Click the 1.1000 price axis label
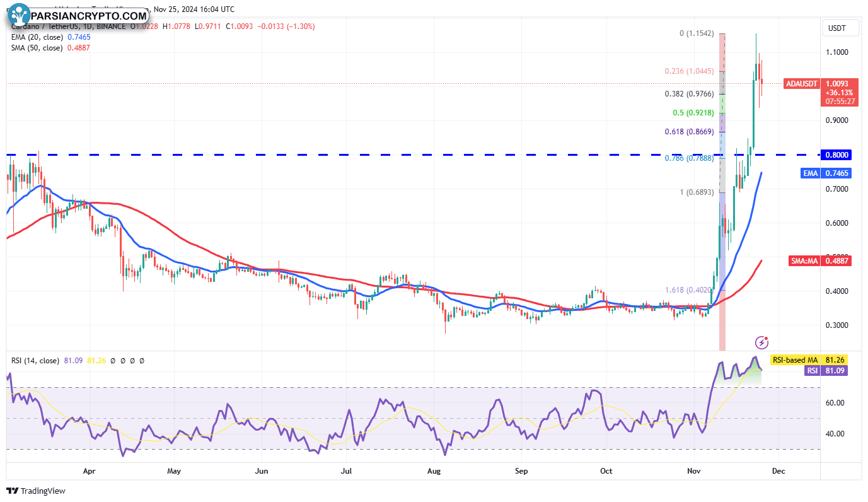This screenshot has width=868, height=502. (838, 52)
